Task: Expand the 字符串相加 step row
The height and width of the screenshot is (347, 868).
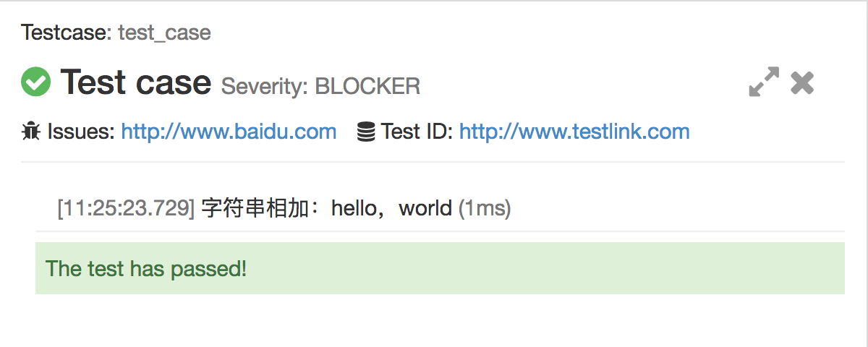Action: pyautogui.click(x=262, y=209)
